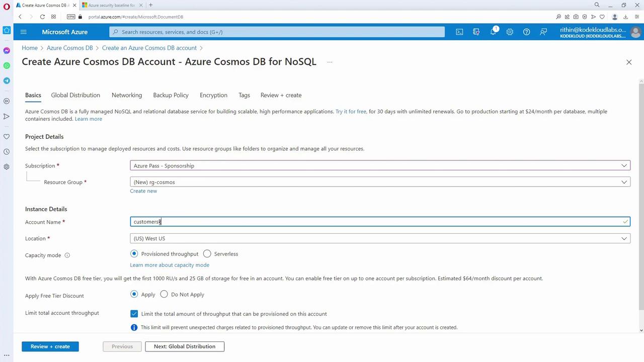This screenshot has width=644, height=362.
Task: Expand the Resource Group dropdown
Action: pyautogui.click(x=380, y=182)
